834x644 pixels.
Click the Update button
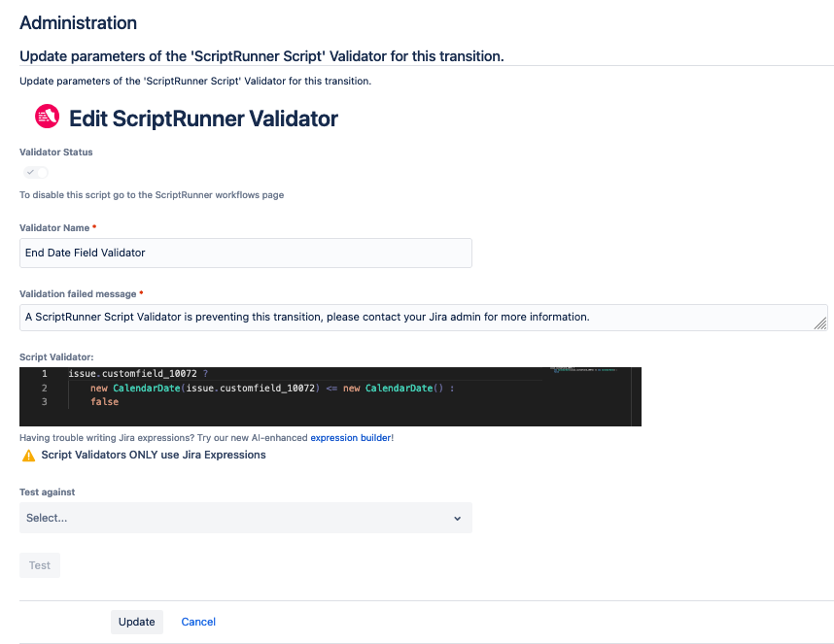tap(136, 622)
